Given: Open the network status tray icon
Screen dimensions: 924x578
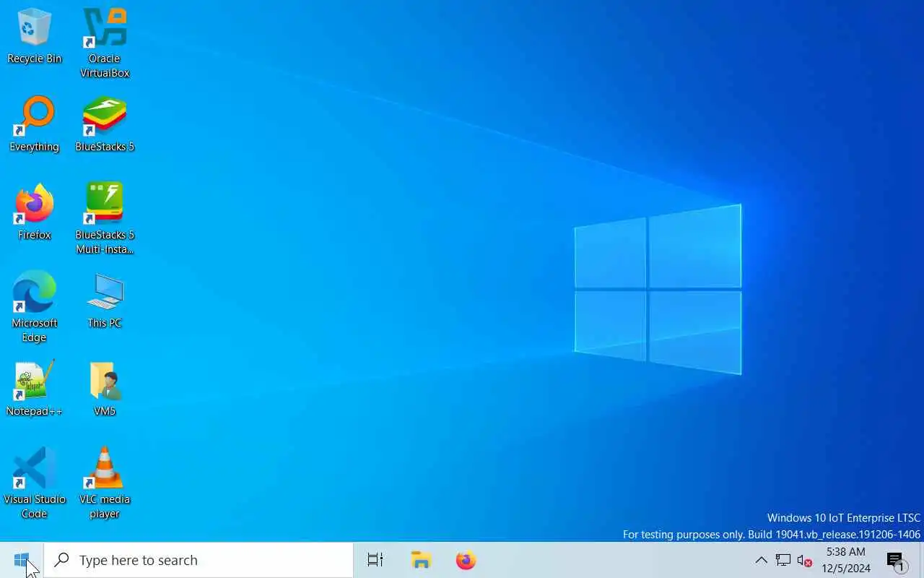Looking at the screenshot, I should (783, 560).
